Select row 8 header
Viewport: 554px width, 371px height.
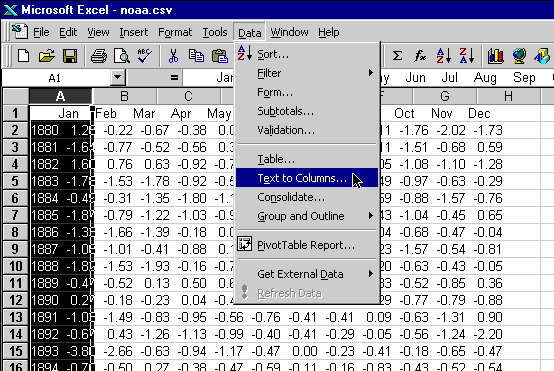pyautogui.click(x=16, y=232)
